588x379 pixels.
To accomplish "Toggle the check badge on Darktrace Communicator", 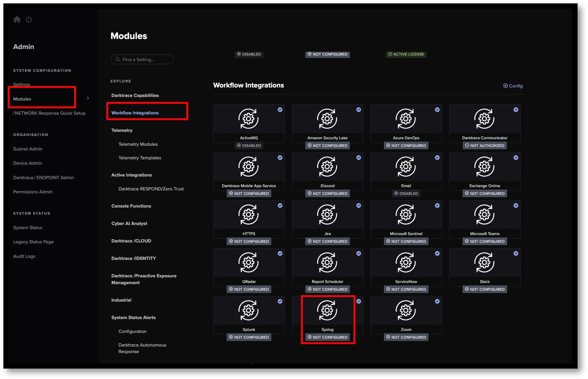I will (x=516, y=110).
